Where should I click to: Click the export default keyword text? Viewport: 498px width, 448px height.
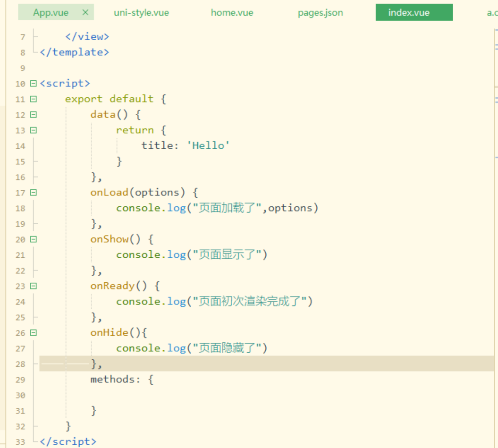click(x=109, y=99)
